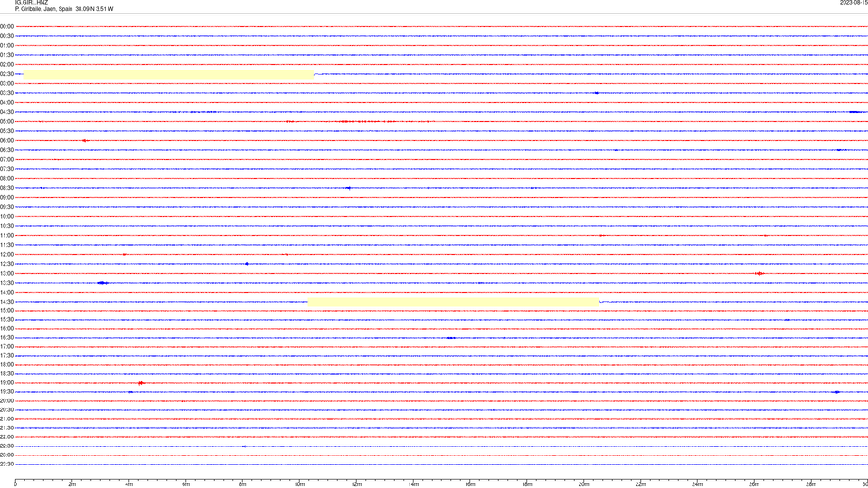Screen dimensions: 868x488
Task: Click the 15:30 time label
Action: tap(7, 319)
